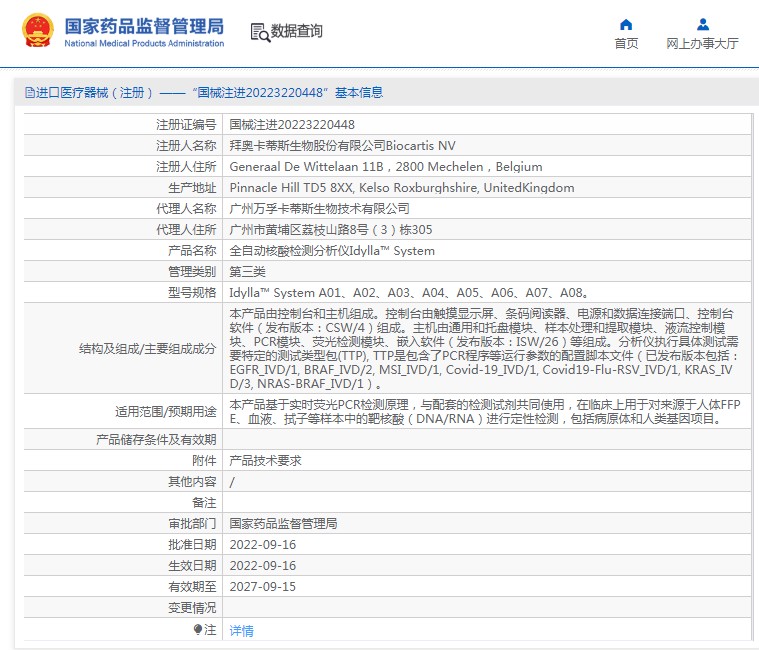
Task: Click the intended use description text
Action: 485,411
